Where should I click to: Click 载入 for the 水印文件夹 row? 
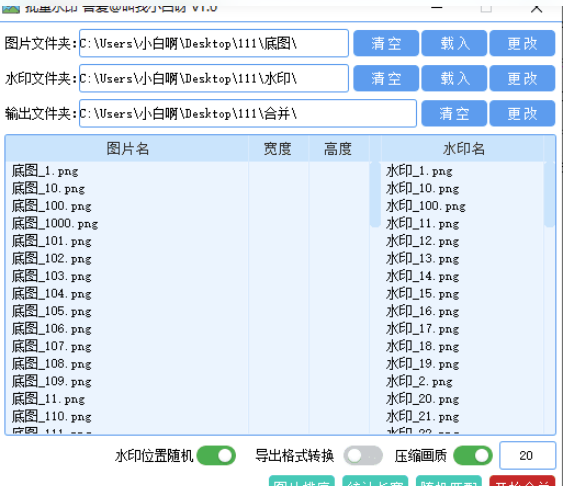point(454,78)
